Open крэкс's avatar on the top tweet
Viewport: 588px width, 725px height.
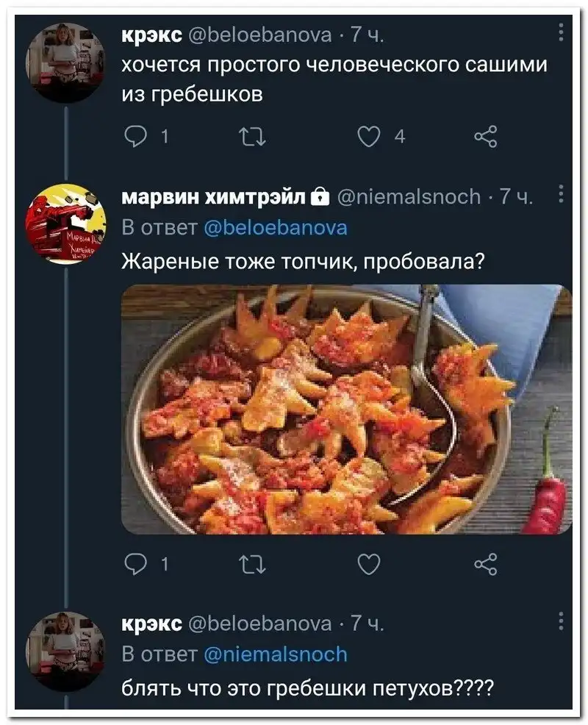coord(65,63)
